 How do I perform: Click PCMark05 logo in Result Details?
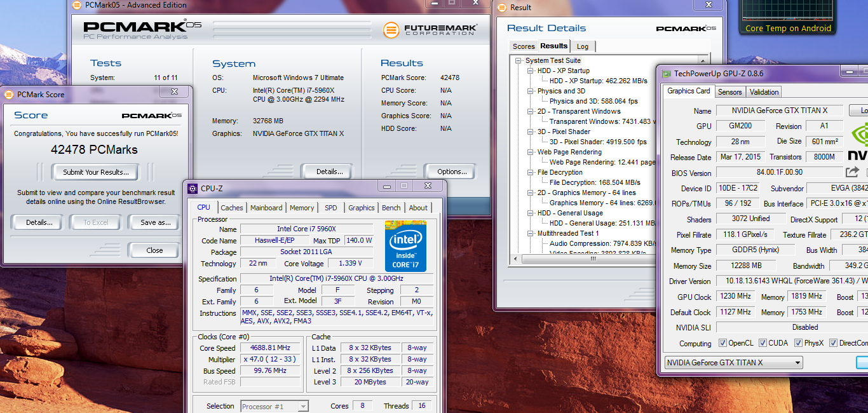pyautogui.click(x=686, y=28)
